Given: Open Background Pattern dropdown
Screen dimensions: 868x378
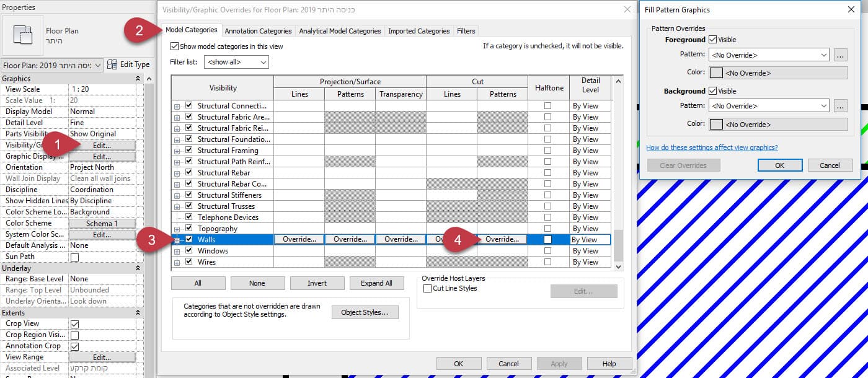Looking at the screenshot, I should point(769,106).
